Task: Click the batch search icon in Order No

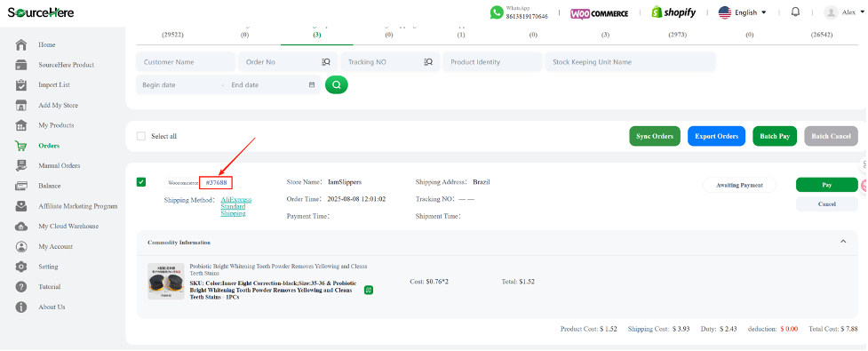Action: tap(326, 62)
